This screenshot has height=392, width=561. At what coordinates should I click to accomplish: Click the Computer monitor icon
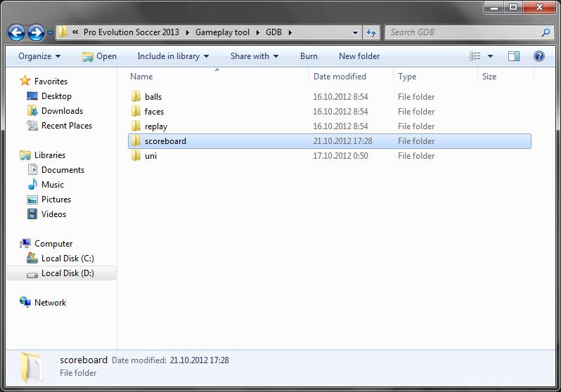click(x=25, y=244)
